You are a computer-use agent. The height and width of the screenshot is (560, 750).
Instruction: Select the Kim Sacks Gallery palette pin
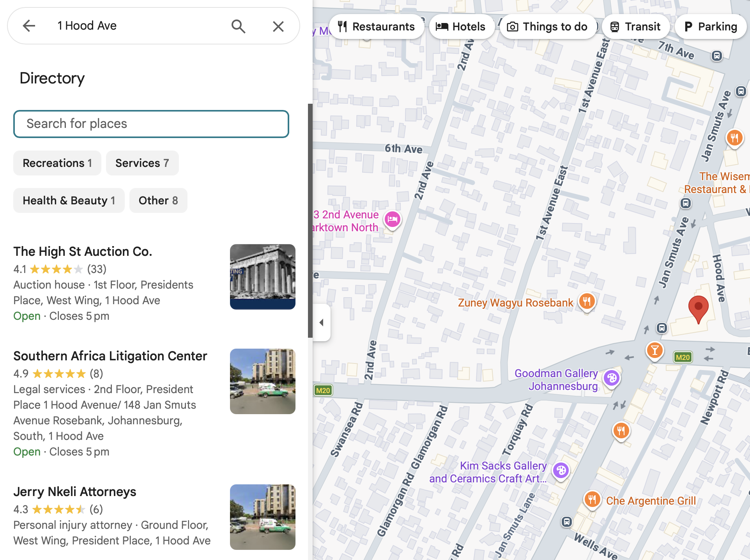click(x=561, y=471)
